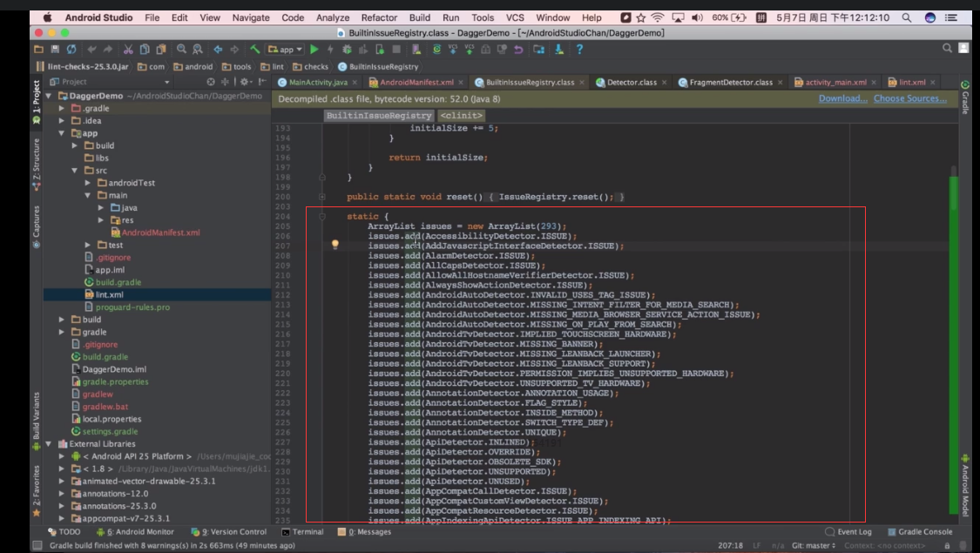Click the Find magnifier toolbar icon
Viewport: 980px width, 553px height.
tap(181, 50)
